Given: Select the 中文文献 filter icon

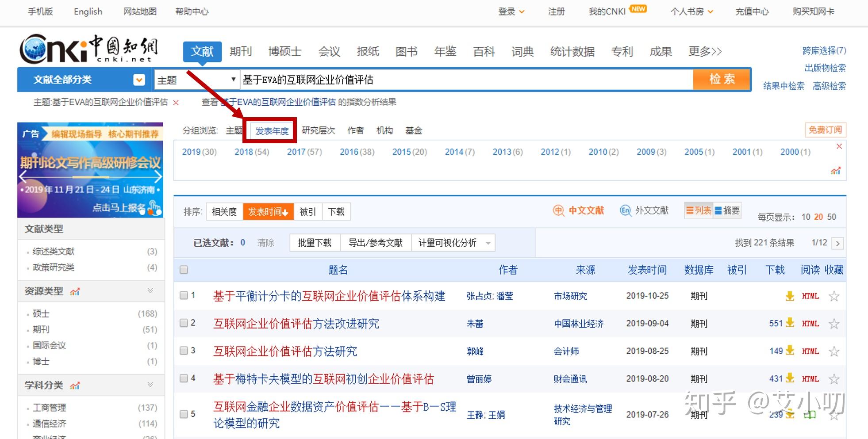Looking at the screenshot, I should pyautogui.click(x=558, y=211).
